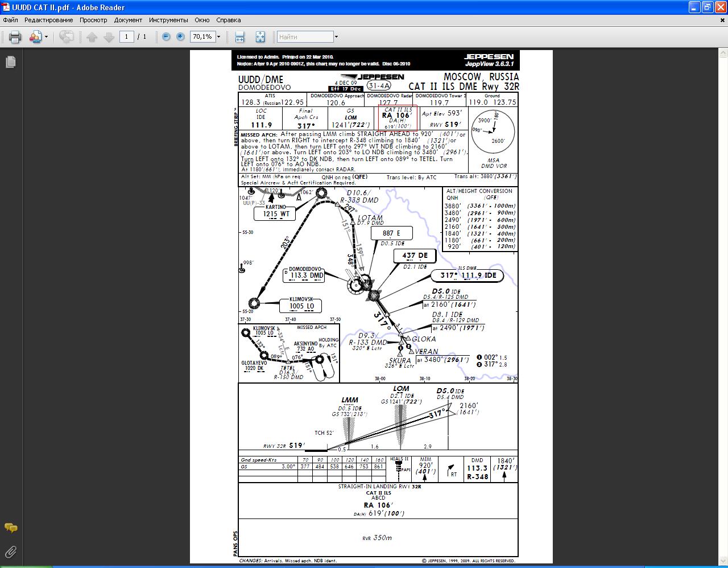Click the PDF icon in title bar
Image resolution: width=728 pixels, height=568 pixels.
(6, 7)
